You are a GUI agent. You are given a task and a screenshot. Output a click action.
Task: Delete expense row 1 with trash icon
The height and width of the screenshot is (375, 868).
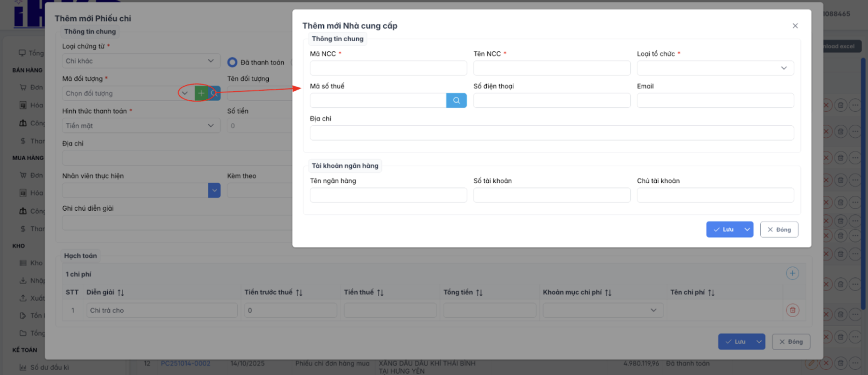click(x=792, y=310)
